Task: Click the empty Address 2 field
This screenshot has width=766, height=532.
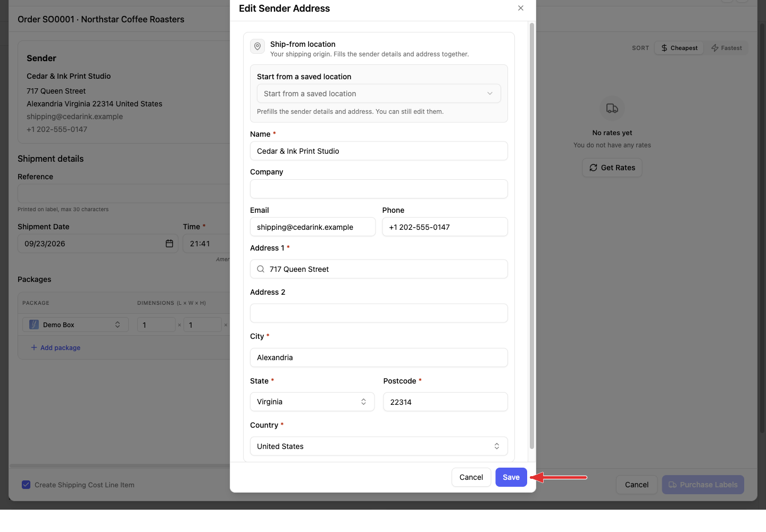Action: 379,313
